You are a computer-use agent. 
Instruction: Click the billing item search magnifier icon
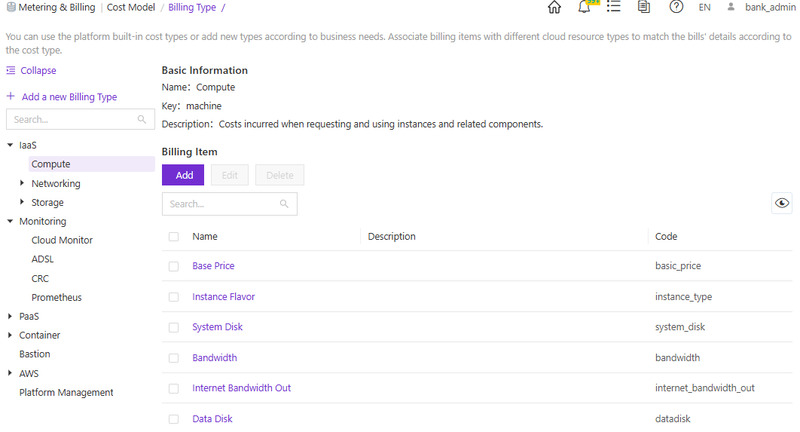[284, 204]
